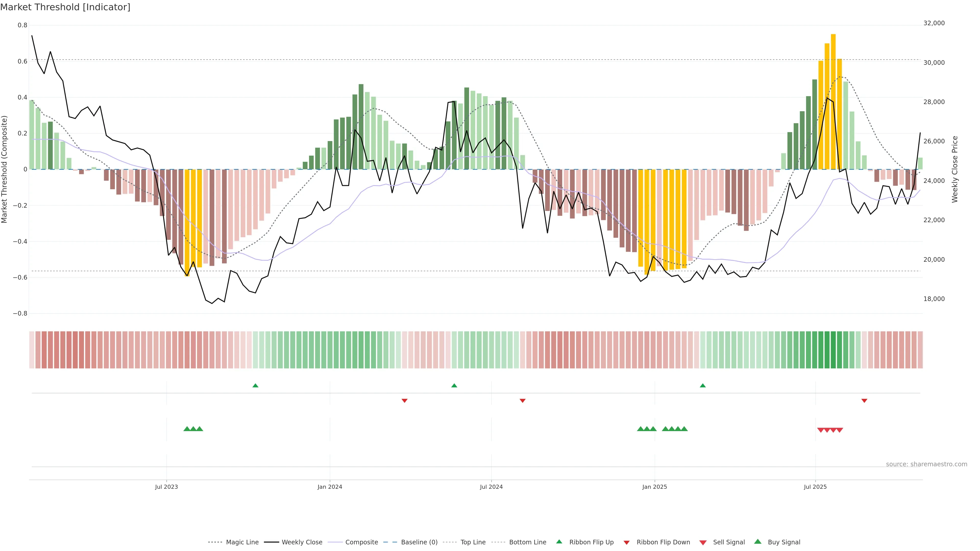
Task: Click the Market Threshold [Indicator] title
Action: [x=65, y=7]
